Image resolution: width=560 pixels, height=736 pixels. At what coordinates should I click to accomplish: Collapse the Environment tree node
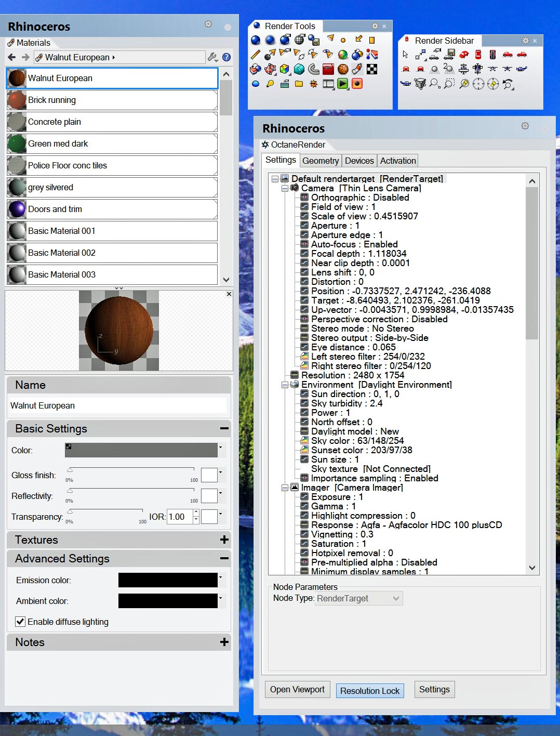coord(285,385)
